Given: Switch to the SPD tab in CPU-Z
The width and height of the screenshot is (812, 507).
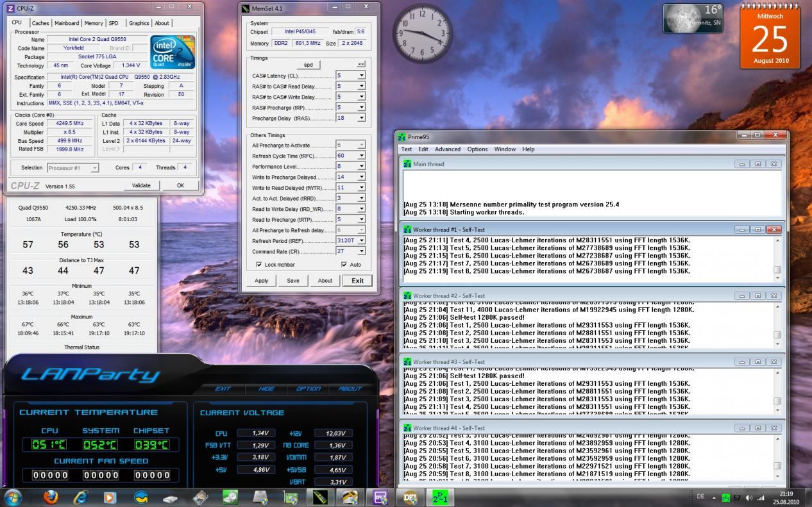Looking at the screenshot, I should 114,23.
